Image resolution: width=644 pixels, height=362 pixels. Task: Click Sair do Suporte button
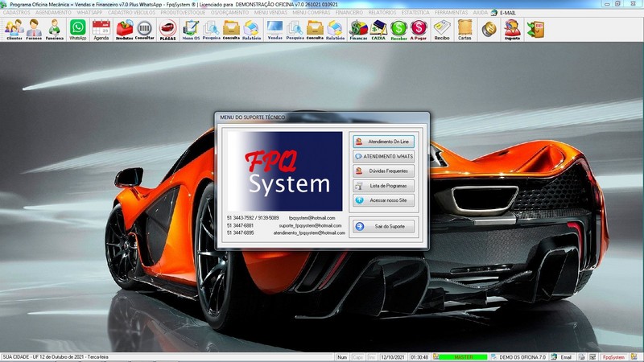click(384, 226)
